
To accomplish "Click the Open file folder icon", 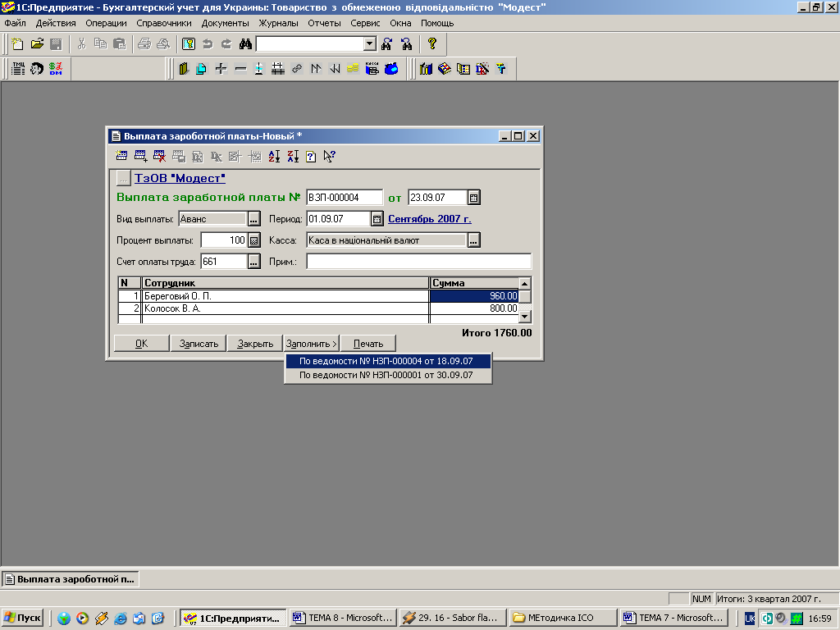I will pyautogui.click(x=37, y=44).
